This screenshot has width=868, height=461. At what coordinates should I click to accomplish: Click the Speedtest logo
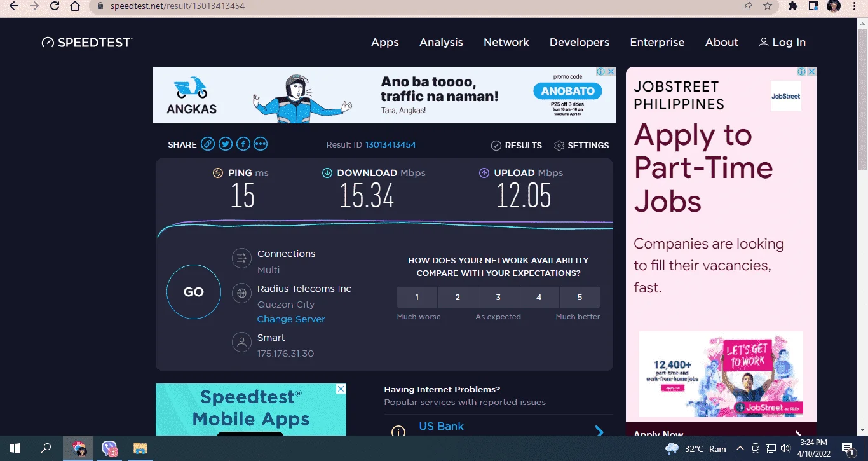[x=87, y=43]
